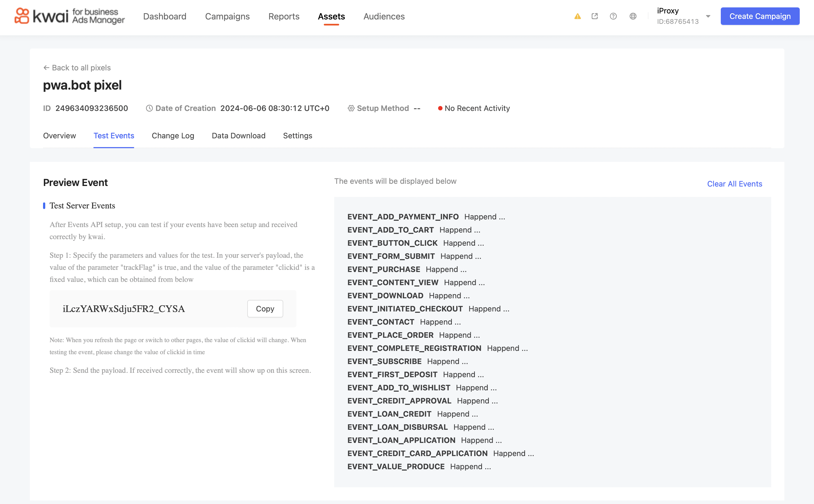
Task: Open the Change Log tab
Action: 173,136
